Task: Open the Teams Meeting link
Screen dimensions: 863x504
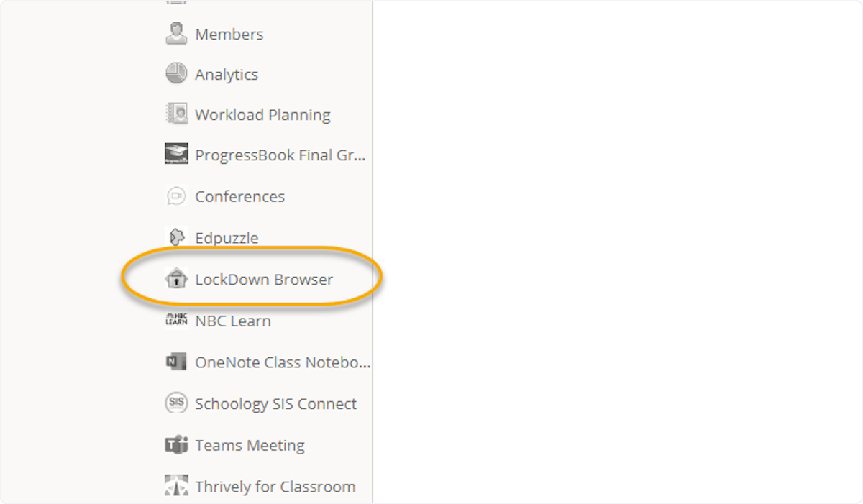Action: point(250,446)
